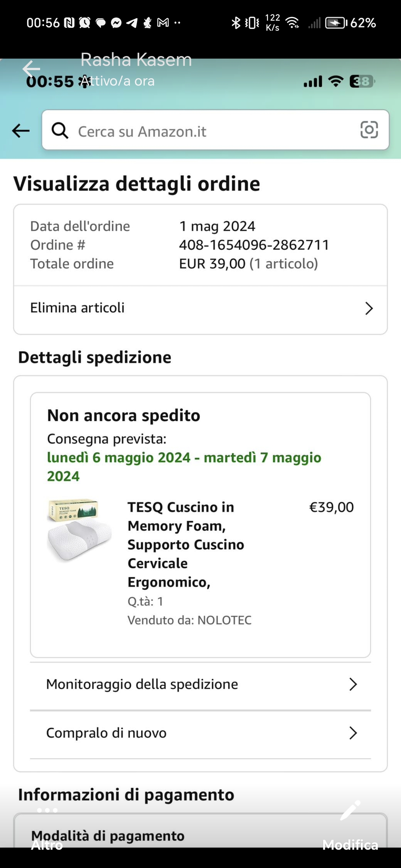
Task: Tap Amazon's black back arrow
Action: 21,131
